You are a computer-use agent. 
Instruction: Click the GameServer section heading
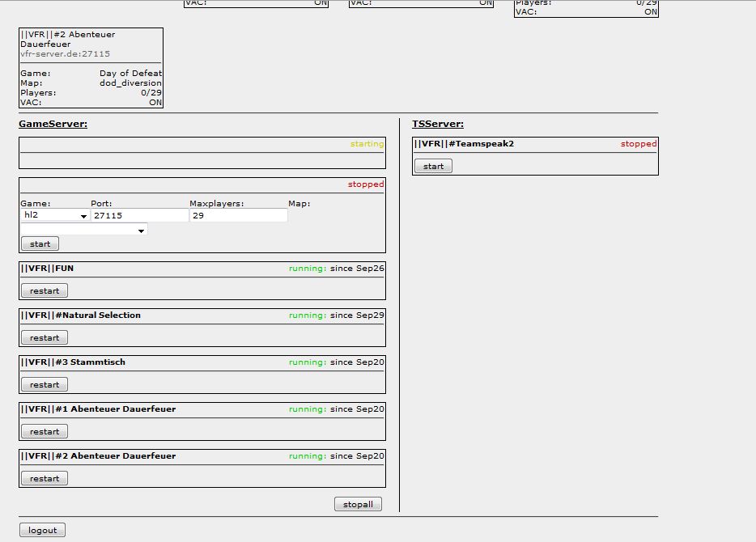coord(53,124)
